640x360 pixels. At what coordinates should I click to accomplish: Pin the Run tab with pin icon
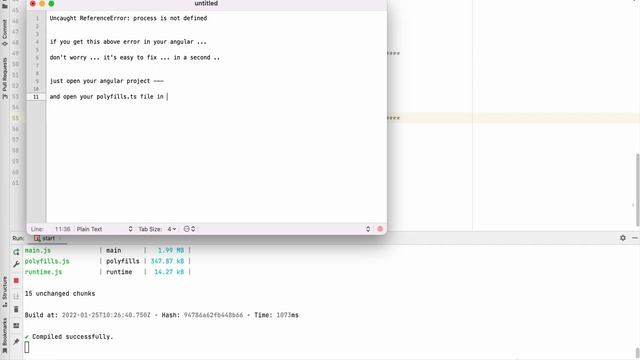16,341
